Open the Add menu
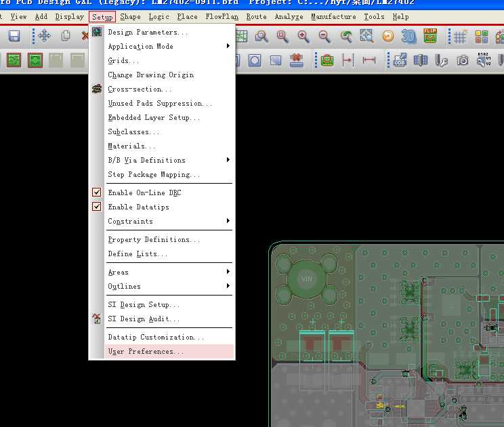Image resolution: width=504 pixels, height=427 pixels. coord(41,17)
